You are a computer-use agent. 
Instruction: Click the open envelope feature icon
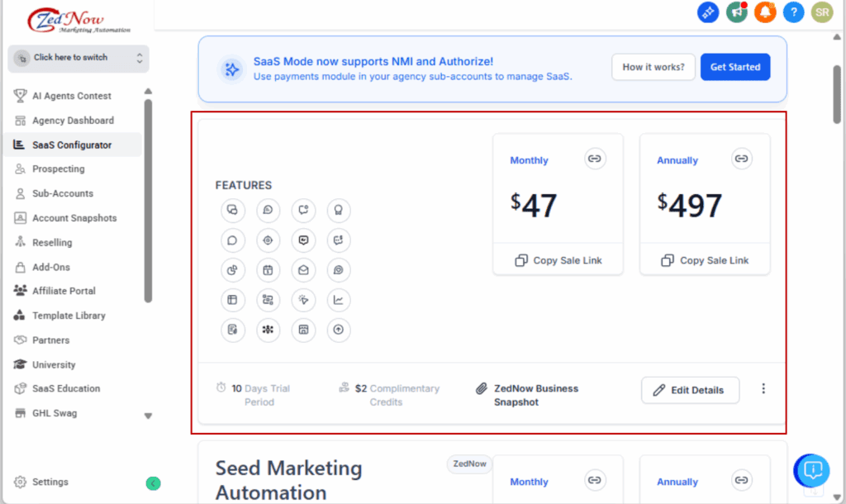coord(303,270)
